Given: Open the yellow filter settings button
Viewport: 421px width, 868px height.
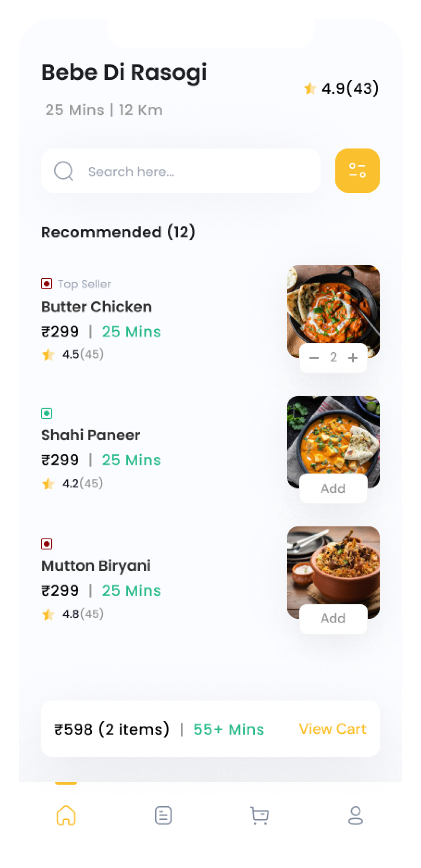Looking at the screenshot, I should [x=357, y=171].
